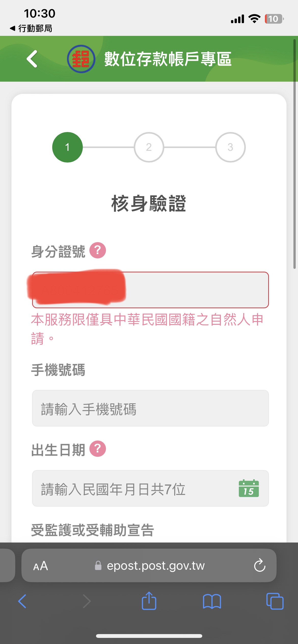Tap the white back arrow in header
The image size is (298, 644).
[32, 59]
